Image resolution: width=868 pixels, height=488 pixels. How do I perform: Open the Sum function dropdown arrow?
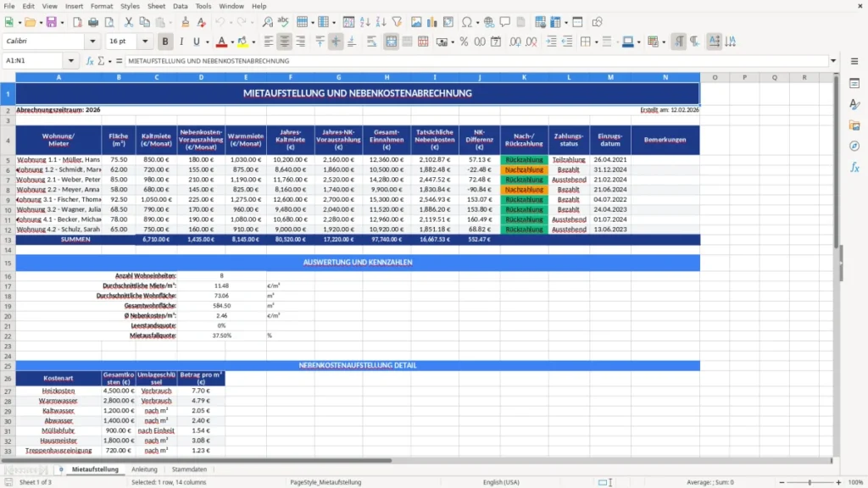point(109,61)
